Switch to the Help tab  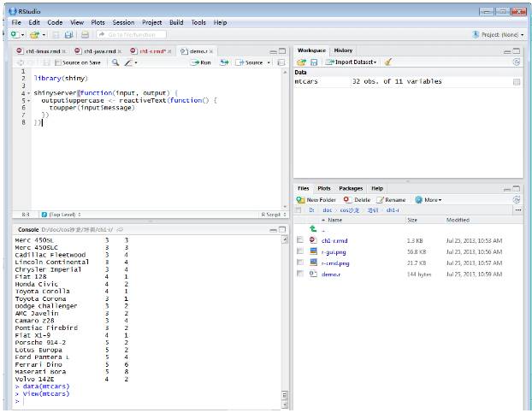(x=377, y=188)
